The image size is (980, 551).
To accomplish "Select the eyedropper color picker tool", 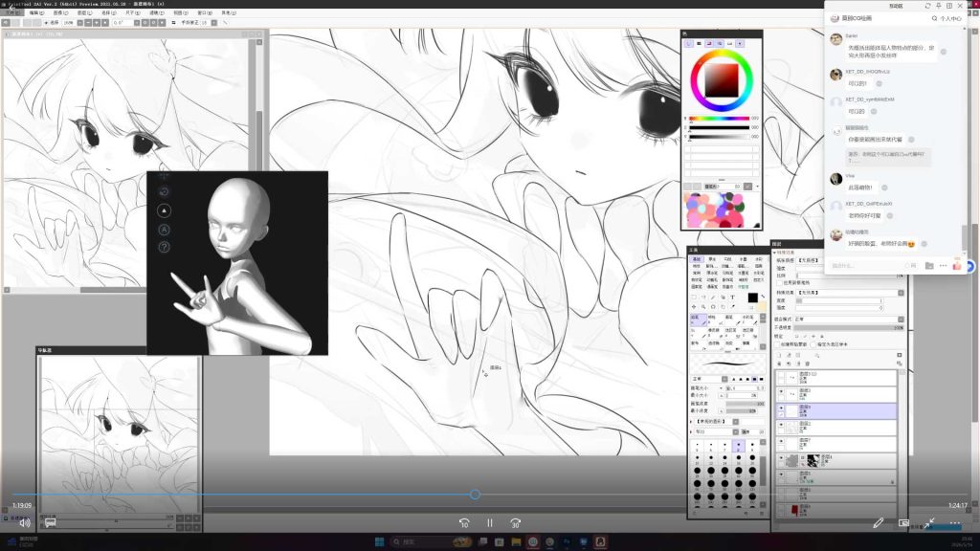I will click(732, 307).
